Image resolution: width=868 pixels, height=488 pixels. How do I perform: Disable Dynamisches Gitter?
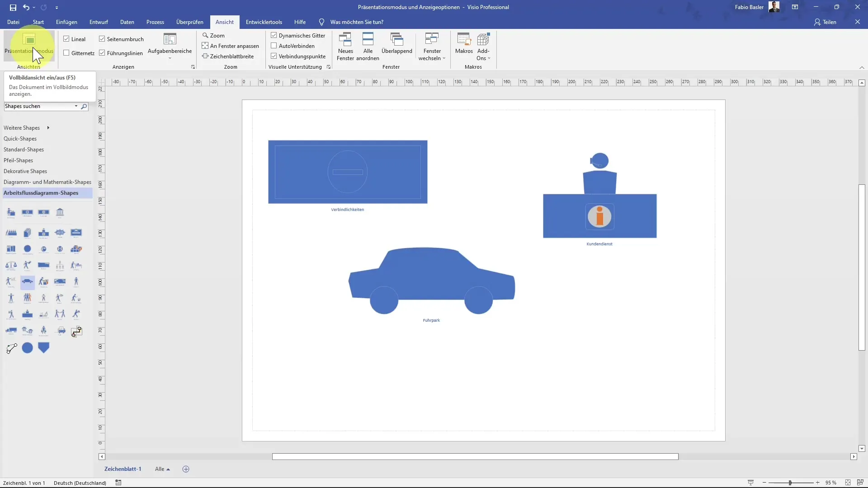(x=274, y=35)
